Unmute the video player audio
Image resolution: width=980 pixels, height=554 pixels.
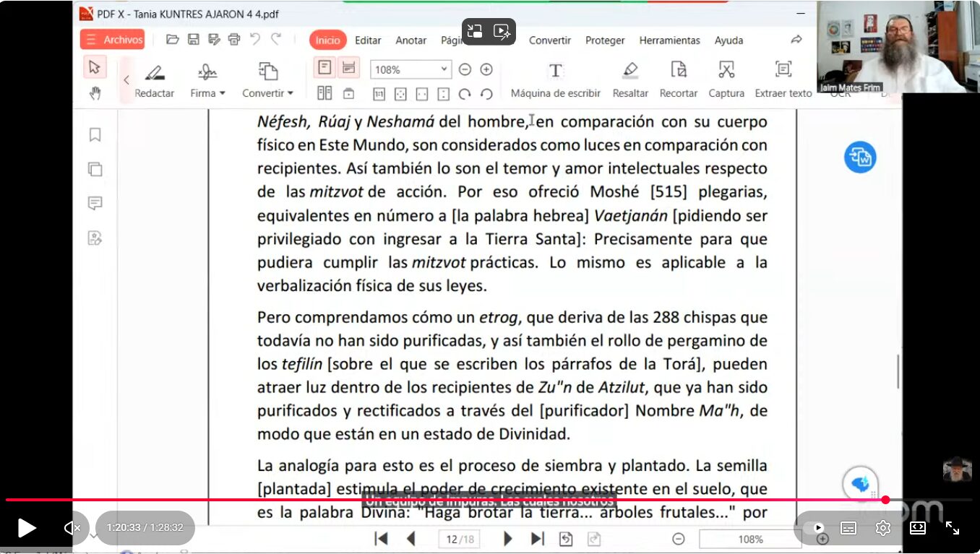pyautogui.click(x=72, y=528)
